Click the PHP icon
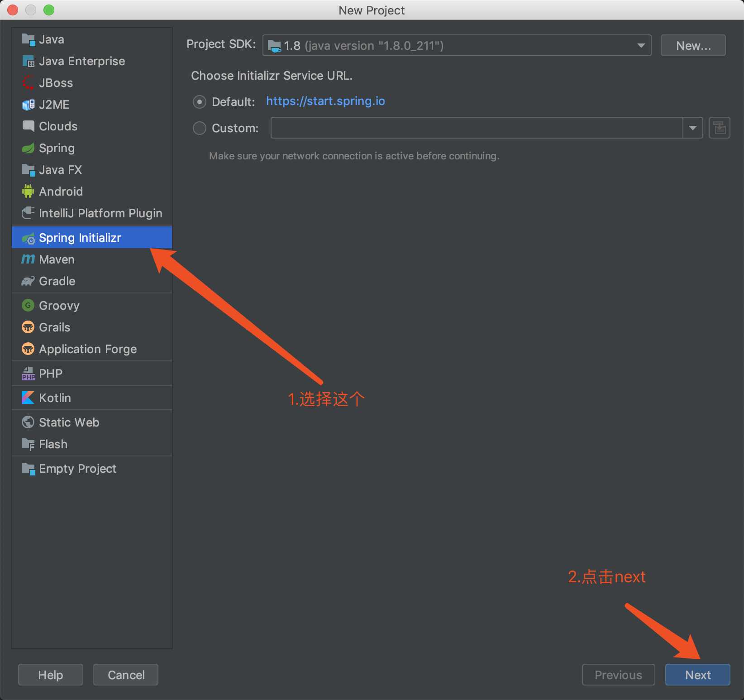Image resolution: width=744 pixels, height=700 pixels. 28,374
